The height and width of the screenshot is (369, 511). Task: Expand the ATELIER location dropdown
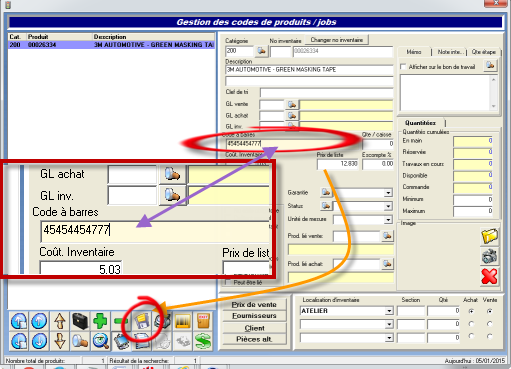389,311
